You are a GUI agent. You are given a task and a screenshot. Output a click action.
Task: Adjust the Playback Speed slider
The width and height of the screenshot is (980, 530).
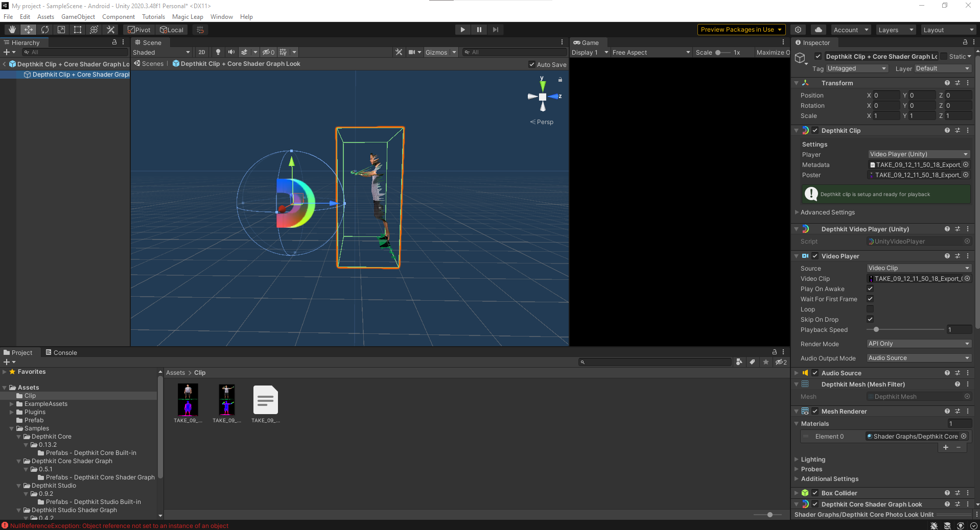click(876, 330)
